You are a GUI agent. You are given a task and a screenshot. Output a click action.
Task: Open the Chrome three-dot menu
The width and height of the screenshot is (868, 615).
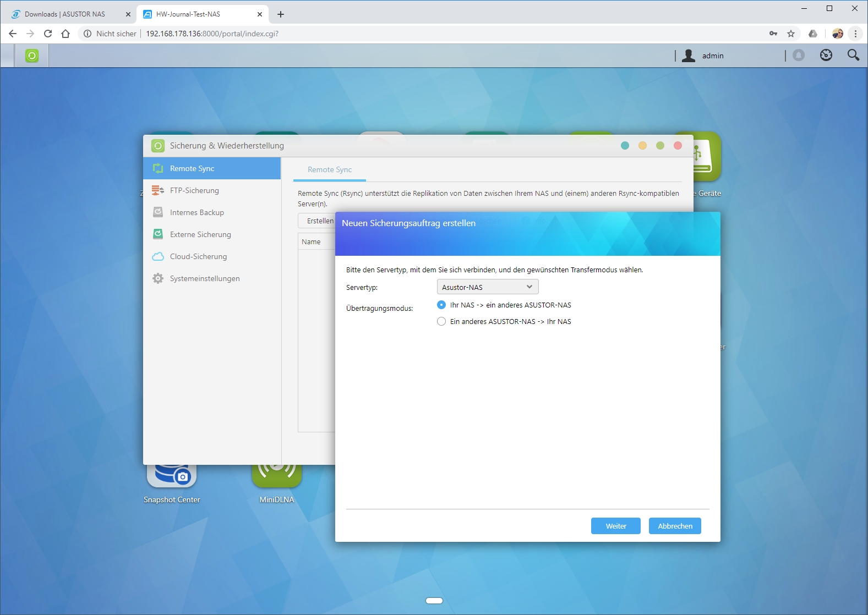[x=855, y=34]
